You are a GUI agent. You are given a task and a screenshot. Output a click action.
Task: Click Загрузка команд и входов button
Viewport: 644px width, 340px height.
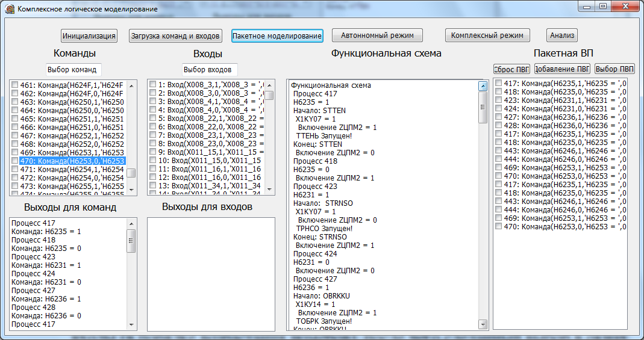click(176, 36)
